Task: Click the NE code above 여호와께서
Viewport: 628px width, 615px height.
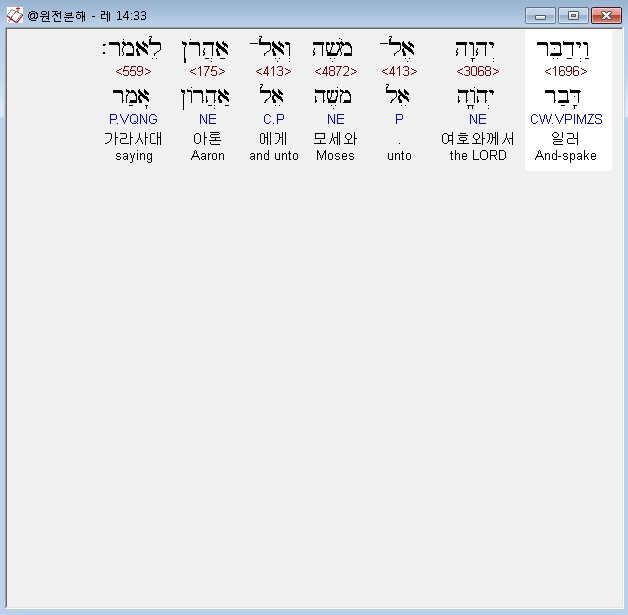Action: (478, 119)
